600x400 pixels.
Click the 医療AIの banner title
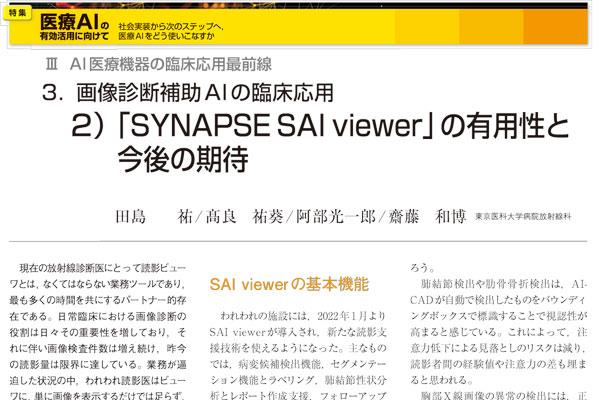74,22
